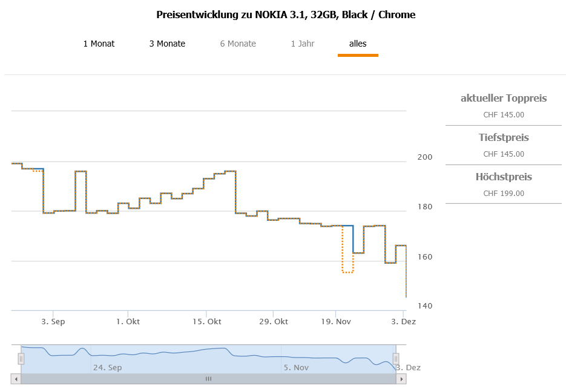Image resolution: width=566 pixels, height=392 pixels.
Task: Click the 15. Okt date on the x-axis
Action: (x=207, y=321)
